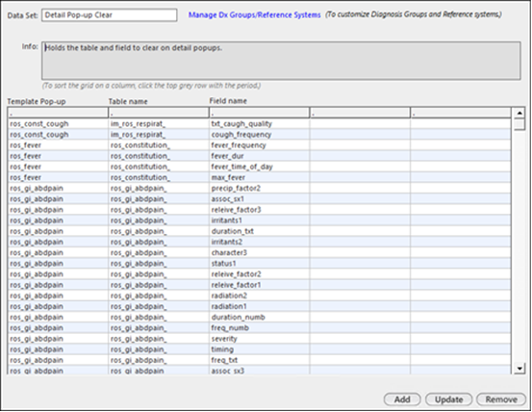The image size is (532, 412).
Task: Open Manage Dx Groups/Reference Systems link
Action: (x=255, y=15)
